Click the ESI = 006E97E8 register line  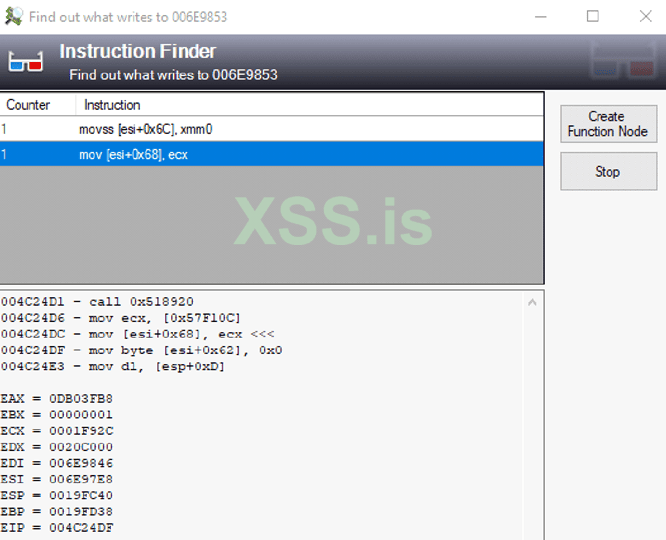pyautogui.click(x=56, y=479)
